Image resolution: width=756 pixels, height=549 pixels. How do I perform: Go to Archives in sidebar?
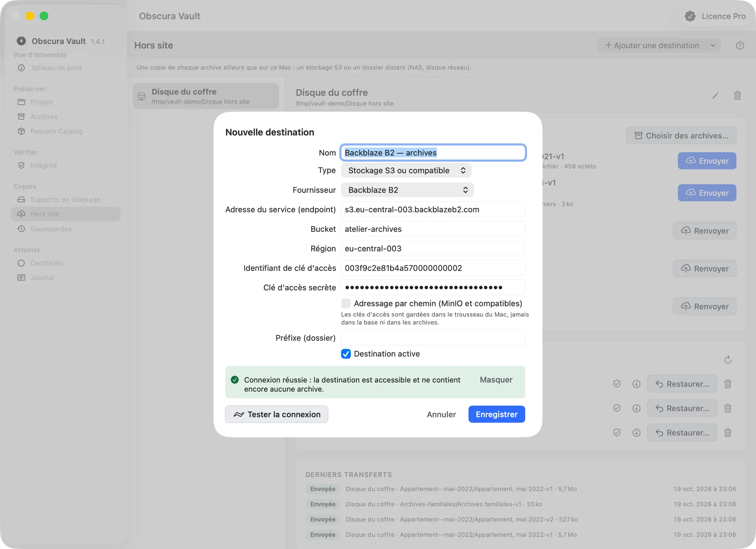(44, 117)
